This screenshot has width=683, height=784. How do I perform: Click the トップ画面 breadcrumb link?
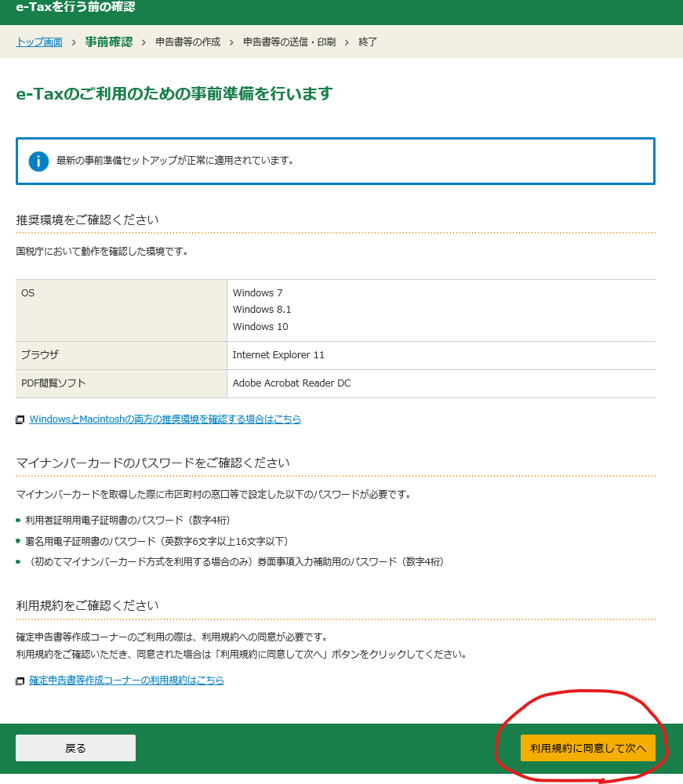click(39, 42)
